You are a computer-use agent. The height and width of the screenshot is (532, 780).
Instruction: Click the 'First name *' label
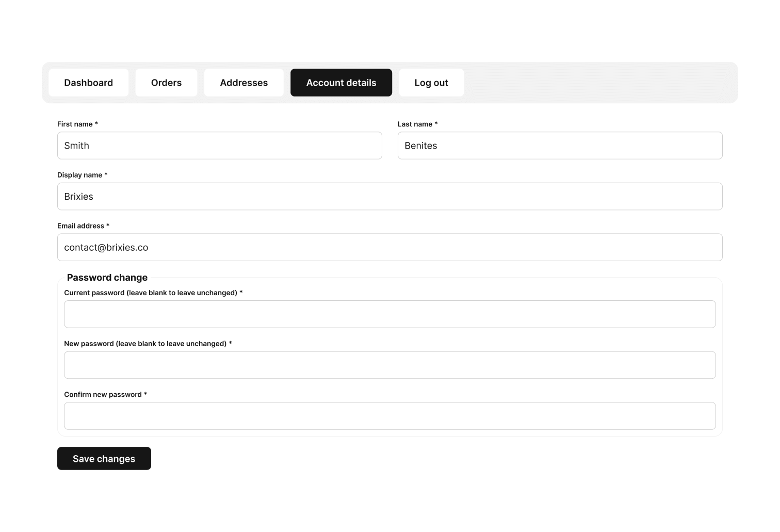click(x=77, y=124)
